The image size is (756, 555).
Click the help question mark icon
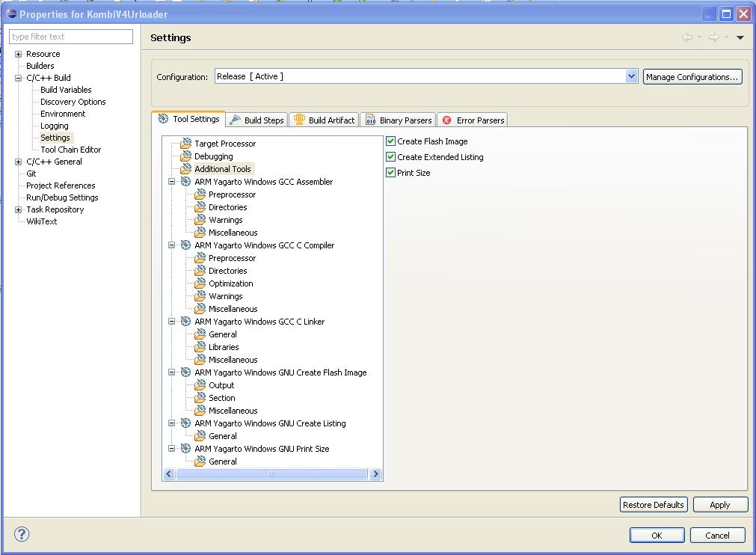click(22, 534)
